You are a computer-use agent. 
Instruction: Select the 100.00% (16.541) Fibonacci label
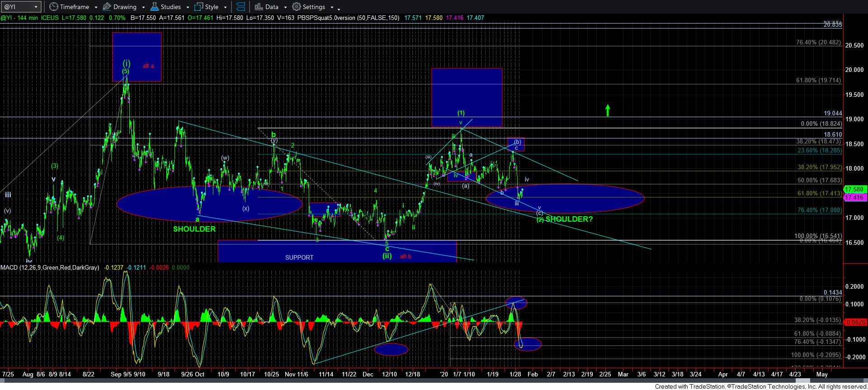click(817, 236)
